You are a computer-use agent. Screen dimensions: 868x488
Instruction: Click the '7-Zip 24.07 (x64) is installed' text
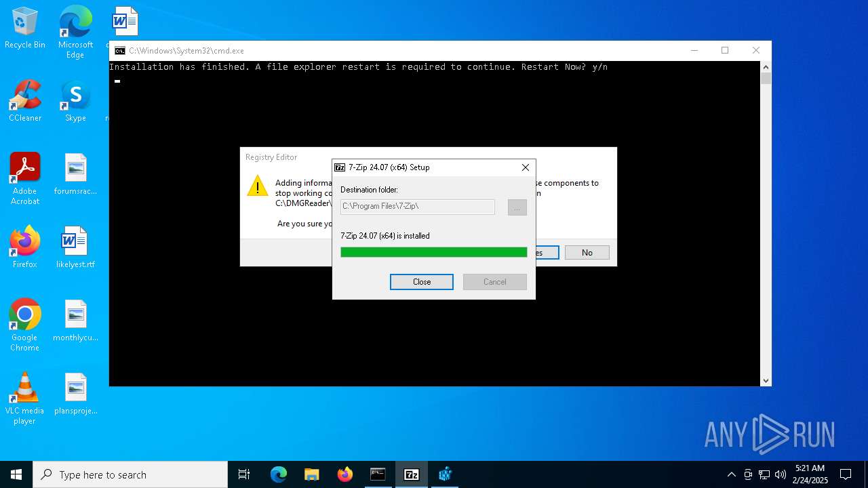point(385,236)
